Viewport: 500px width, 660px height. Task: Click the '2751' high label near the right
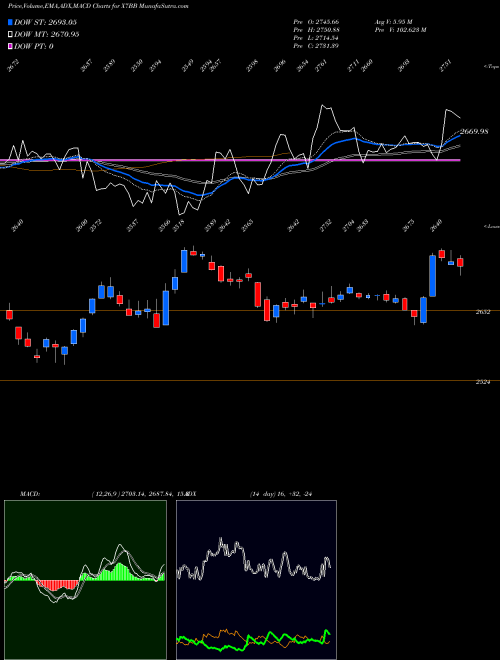pos(445,66)
